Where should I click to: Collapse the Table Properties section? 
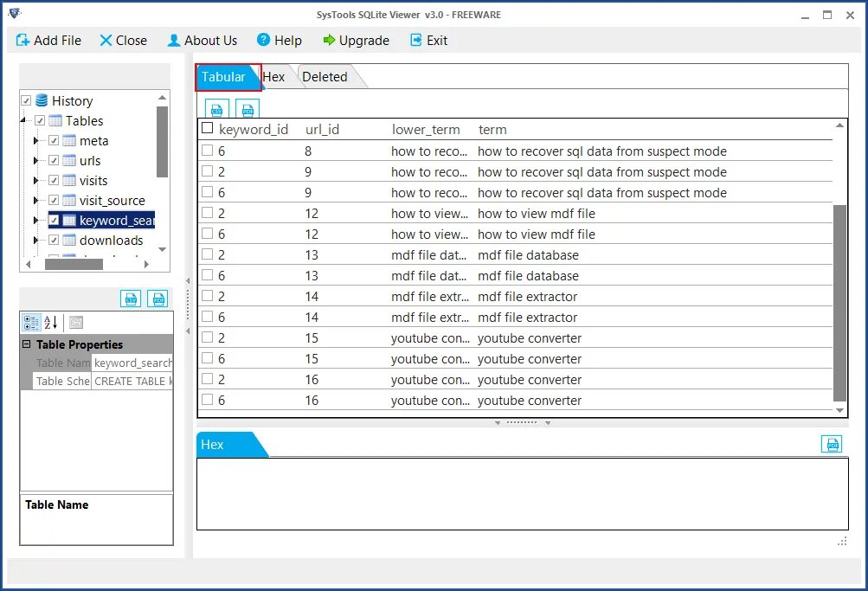tap(26, 344)
